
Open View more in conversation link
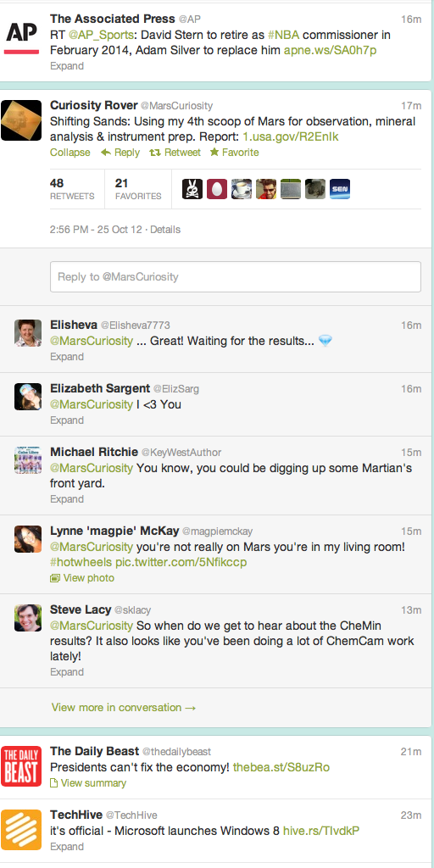click(x=124, y=708)
